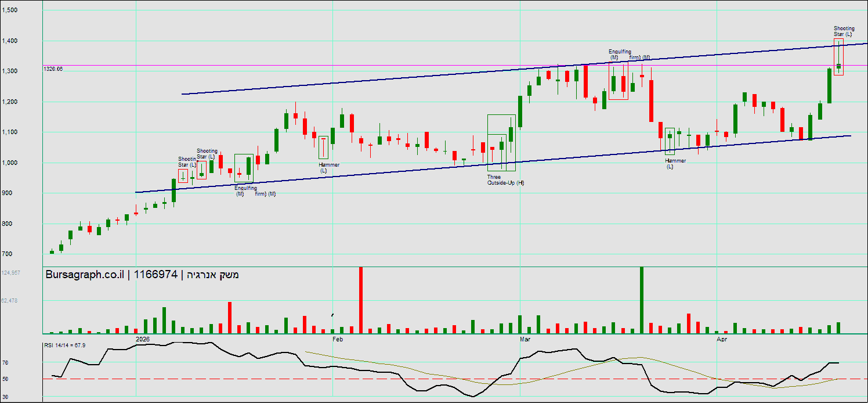The height and width of the screenshot is (403, 868).
Task: Click the 1,000 price axis label
Action: [x=10, y=163]
